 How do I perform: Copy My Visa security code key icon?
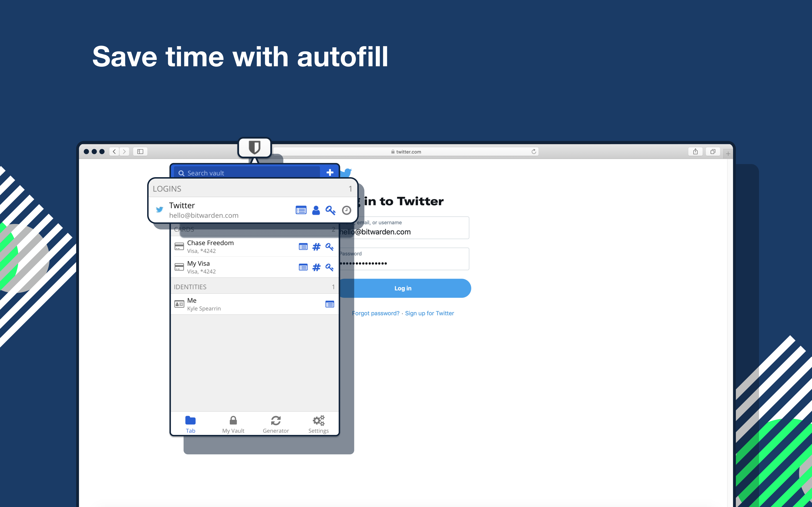330,268
